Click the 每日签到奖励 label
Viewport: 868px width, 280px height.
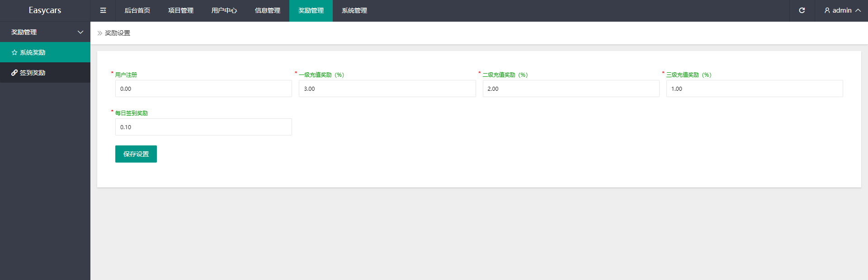click(x=132, y=113)
